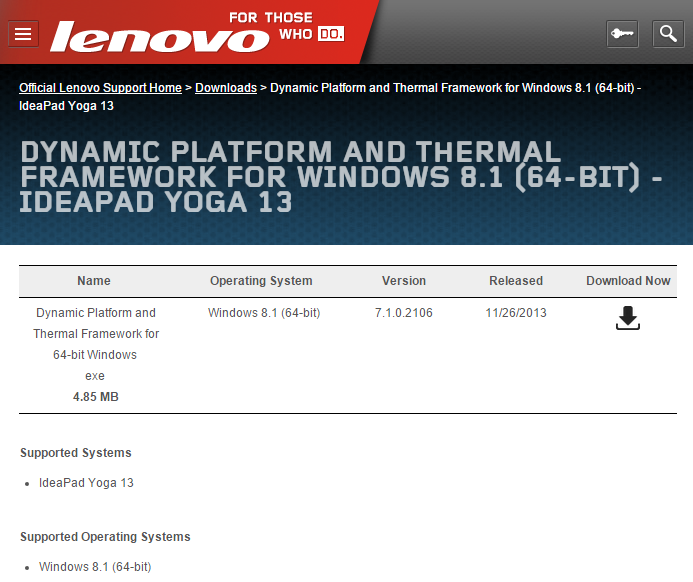The image size is (693, 582).
Task: Click the Supported Operating Systems heading
Action: (x=105, y=537)
